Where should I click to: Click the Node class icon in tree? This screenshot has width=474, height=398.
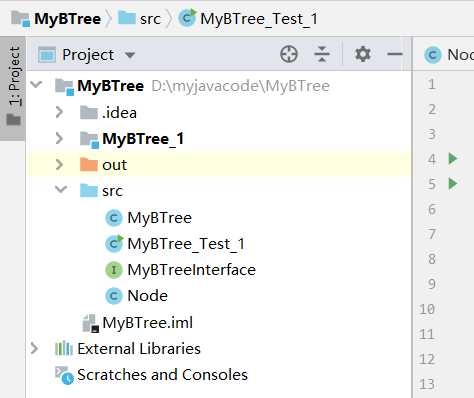[114, 296]
